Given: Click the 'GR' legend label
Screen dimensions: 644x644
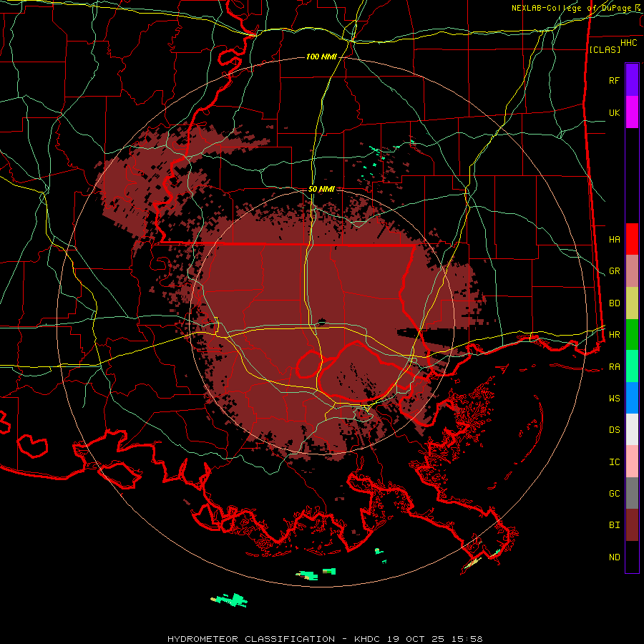Looking at the screenshot, I should [x=614, y=271].
